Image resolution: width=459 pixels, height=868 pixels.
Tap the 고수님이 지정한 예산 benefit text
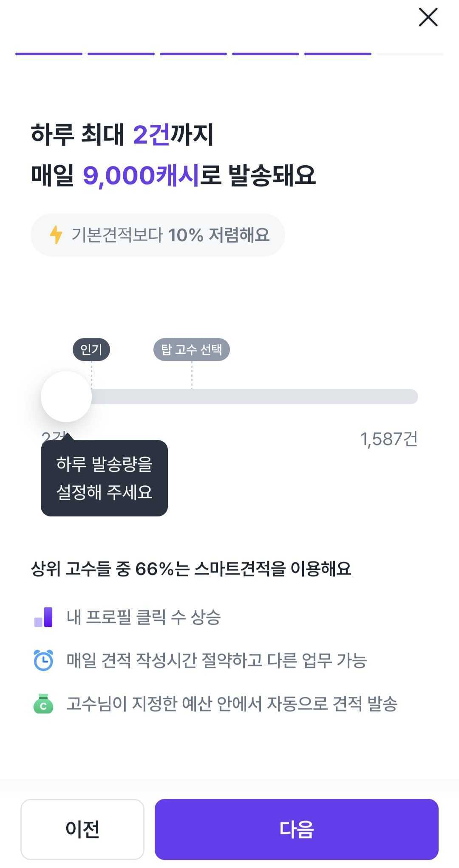(232, 704)
